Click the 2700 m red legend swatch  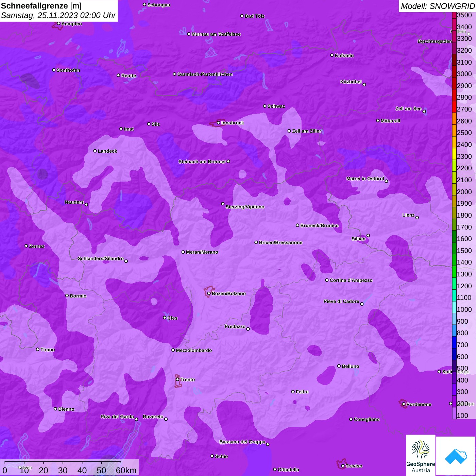(x=454, y=107)
